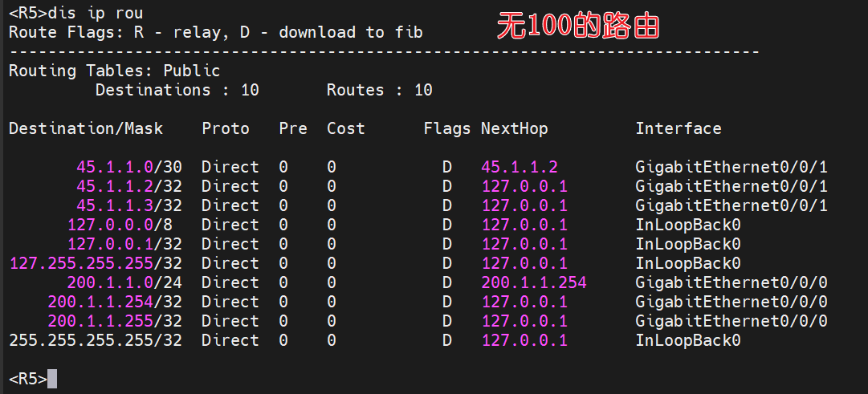Viewport: 868px width, 394px height.
Task: Click the Pre column header
Action: [x=293, y=128]
